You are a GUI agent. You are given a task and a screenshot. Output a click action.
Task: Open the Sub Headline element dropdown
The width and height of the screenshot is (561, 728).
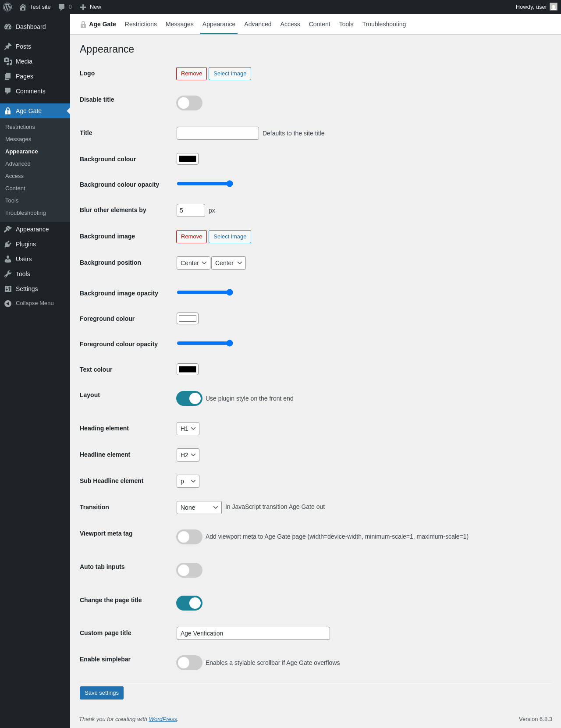(x=188, y=481)
